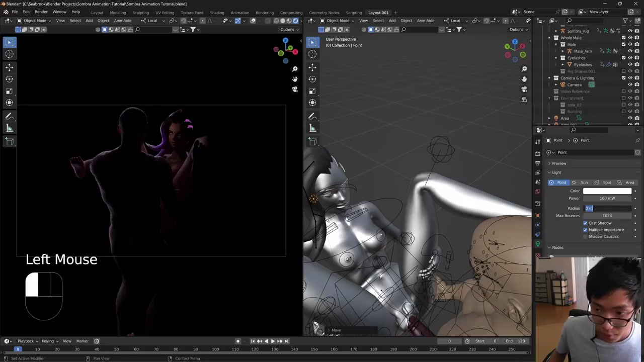Click the jump to end playback button
Screen dimensions: 644x362
point(285,341)
